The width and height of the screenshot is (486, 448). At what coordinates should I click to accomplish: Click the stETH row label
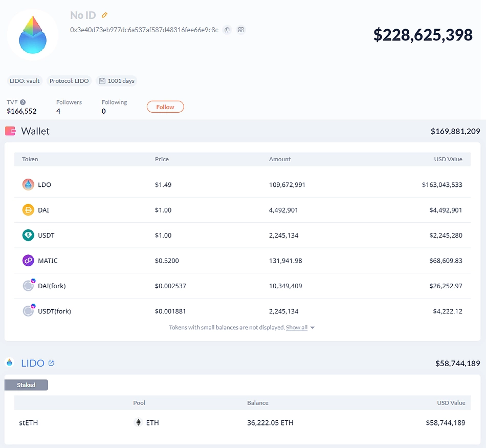pos(29,422)
